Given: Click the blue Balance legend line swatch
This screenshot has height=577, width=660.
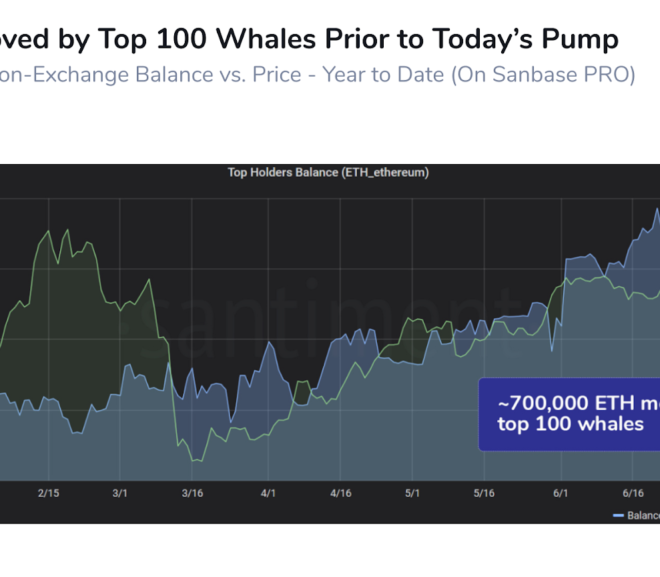Looking at the screenshot, I should click(x=618, y=516).
